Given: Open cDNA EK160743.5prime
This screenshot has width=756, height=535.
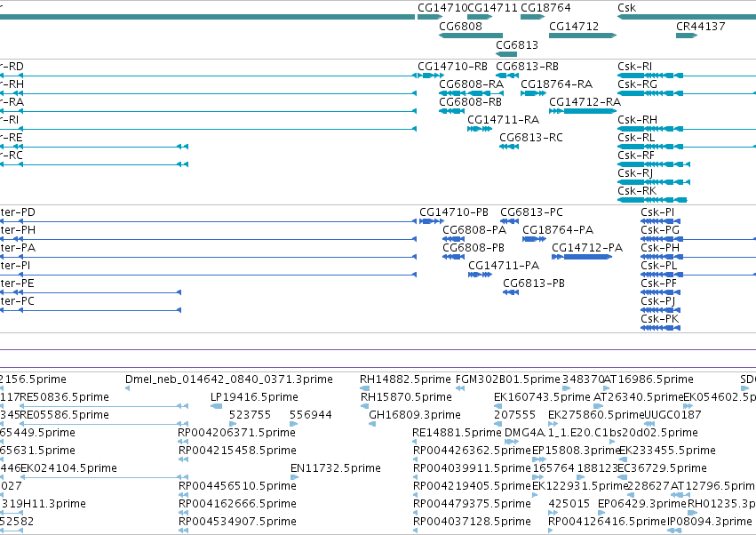Looking at the screenshot, I should (542, 397).
